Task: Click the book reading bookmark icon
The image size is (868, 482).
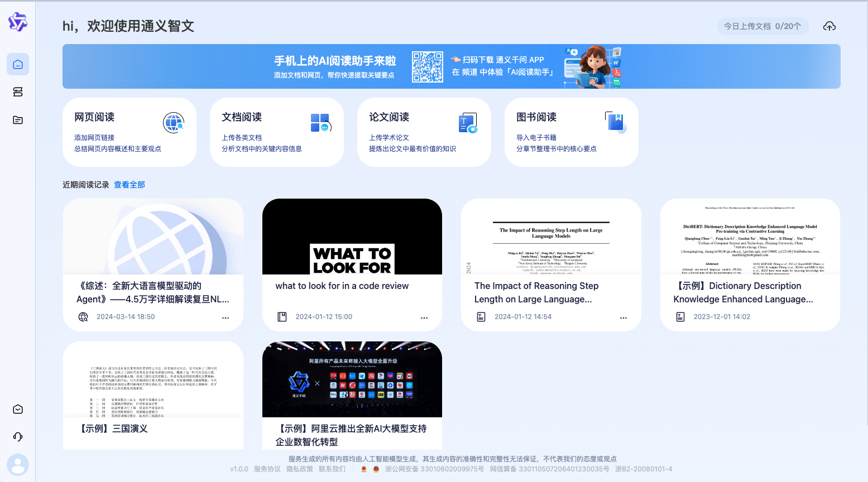Action: click(616, 122)
